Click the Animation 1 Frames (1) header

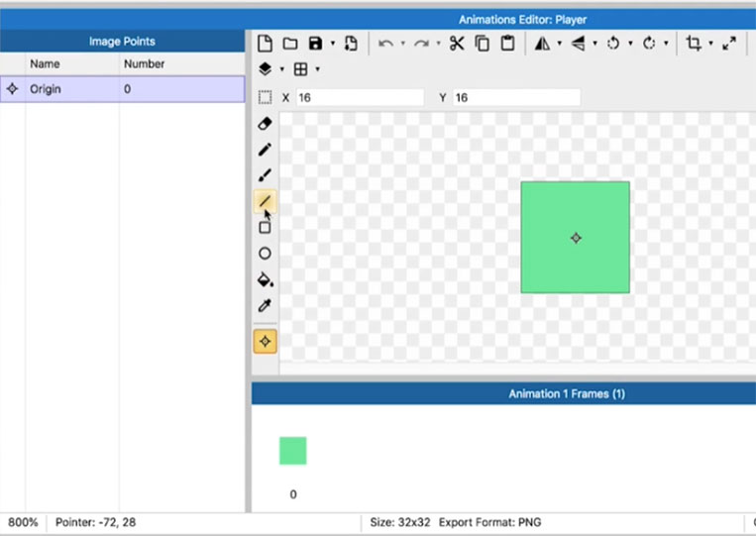(567, 393)
